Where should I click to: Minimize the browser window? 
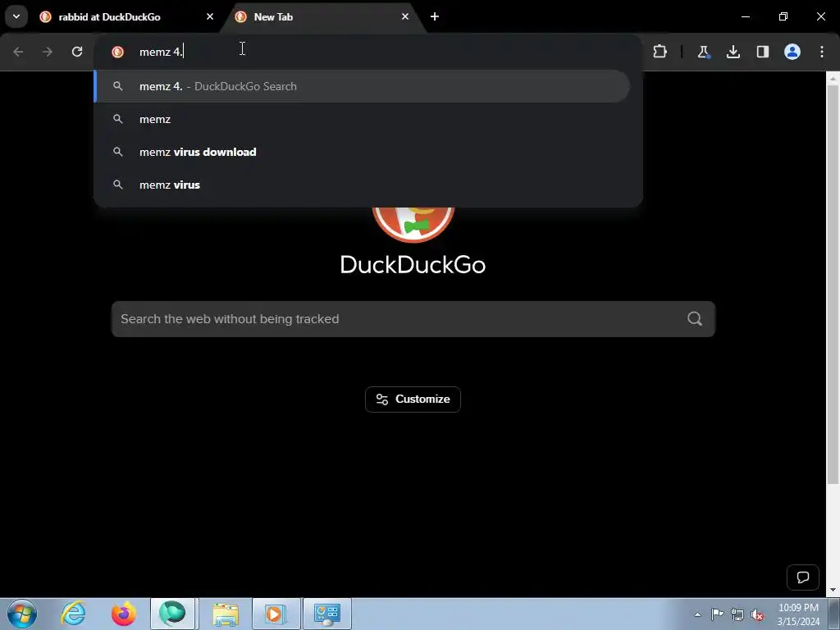point(745,16)
